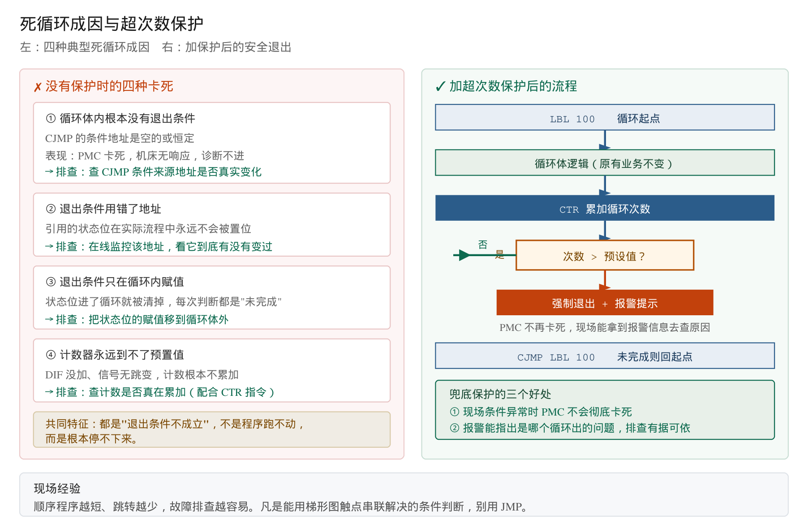
Task: Select heading ③ 退出条件只在循环内赋值
Action: (x=115, y=282)
